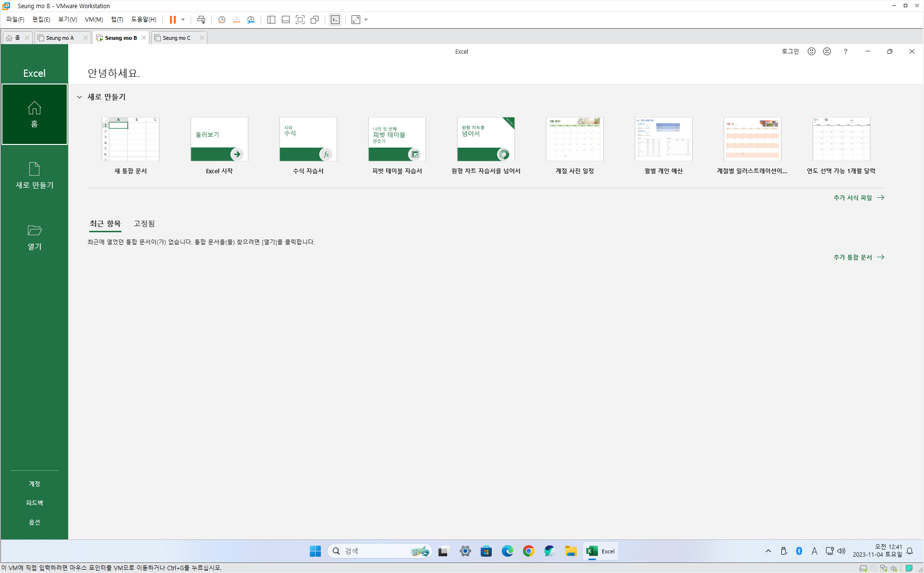Screen dimensions: 924x573
Task: Click the 로그인 sign-in button
Action: pyautogui.click(x=790, y=51)
